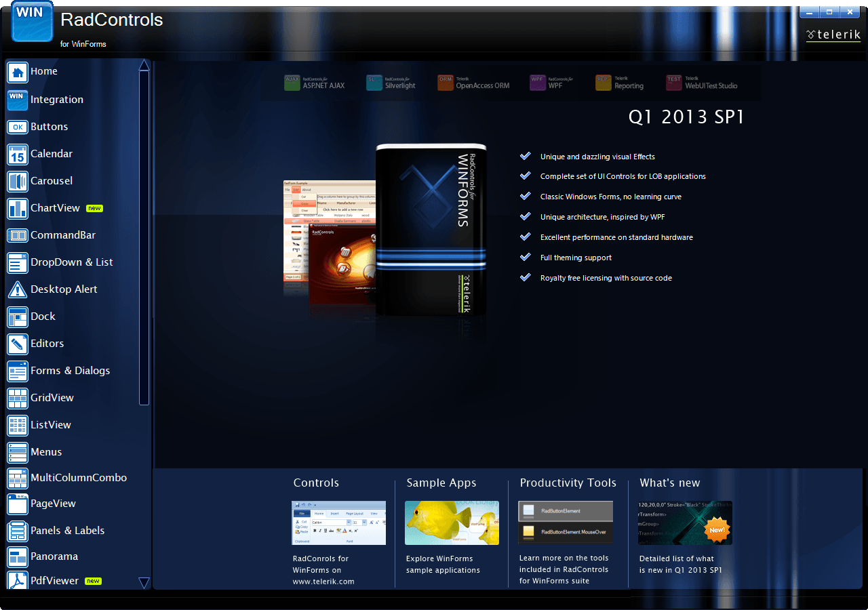Open the Panels & Labels icon
This screenshot has width=868, height=610.
click(x=18, y=531)
